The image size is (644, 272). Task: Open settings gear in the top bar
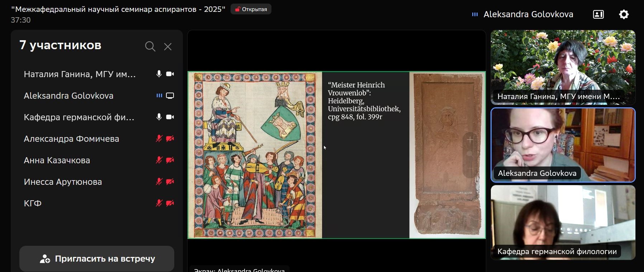[x=624, y=14]
